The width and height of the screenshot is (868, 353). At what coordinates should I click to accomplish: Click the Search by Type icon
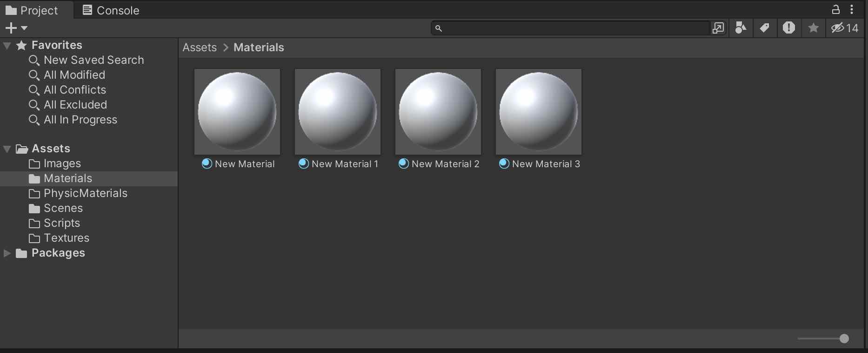click(741, 28)
